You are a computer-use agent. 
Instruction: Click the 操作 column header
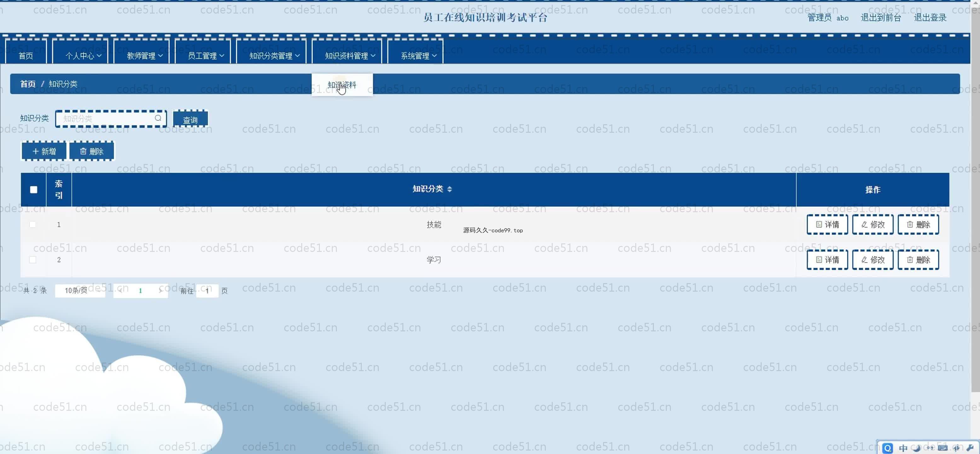coord(872,189)
